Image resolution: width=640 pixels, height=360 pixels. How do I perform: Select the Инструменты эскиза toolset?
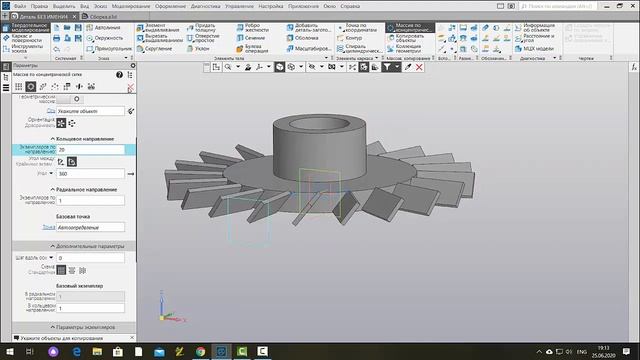pos(26,49)
